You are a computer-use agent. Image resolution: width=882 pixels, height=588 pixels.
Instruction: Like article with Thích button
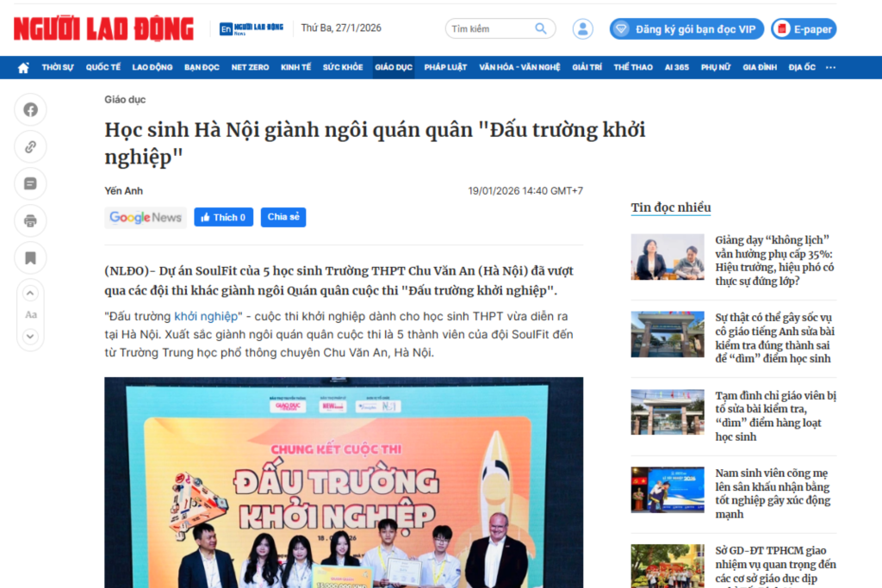(224, 217)
